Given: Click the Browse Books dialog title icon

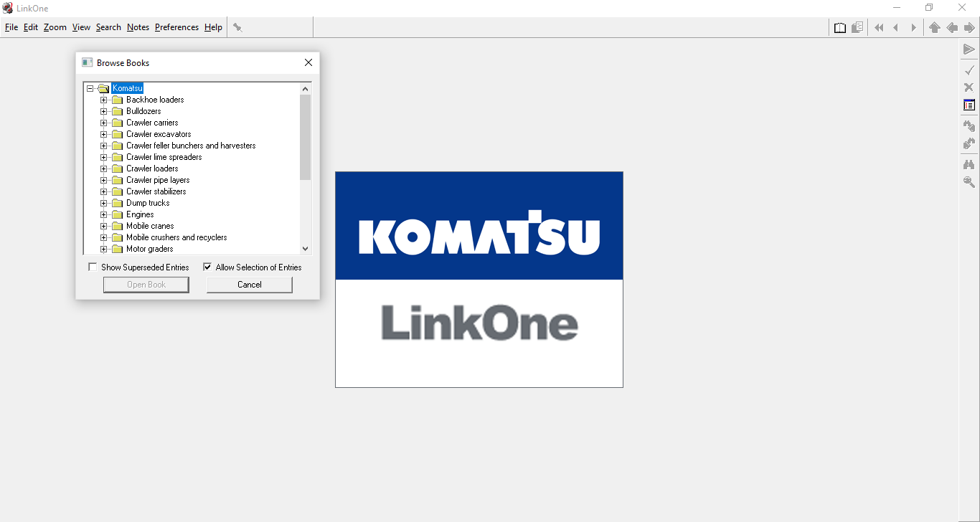Looking at the screenshot, I should tap(88, 62).
